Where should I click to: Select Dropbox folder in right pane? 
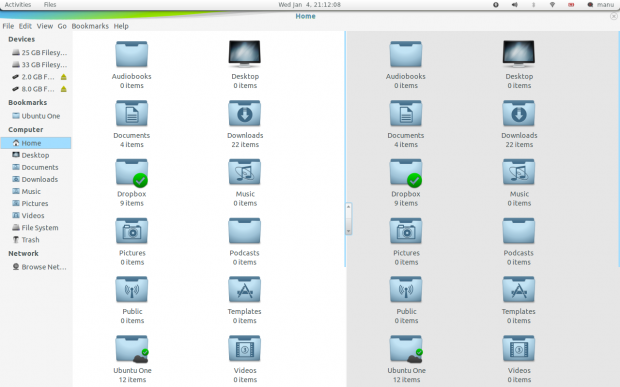[406, 173]
